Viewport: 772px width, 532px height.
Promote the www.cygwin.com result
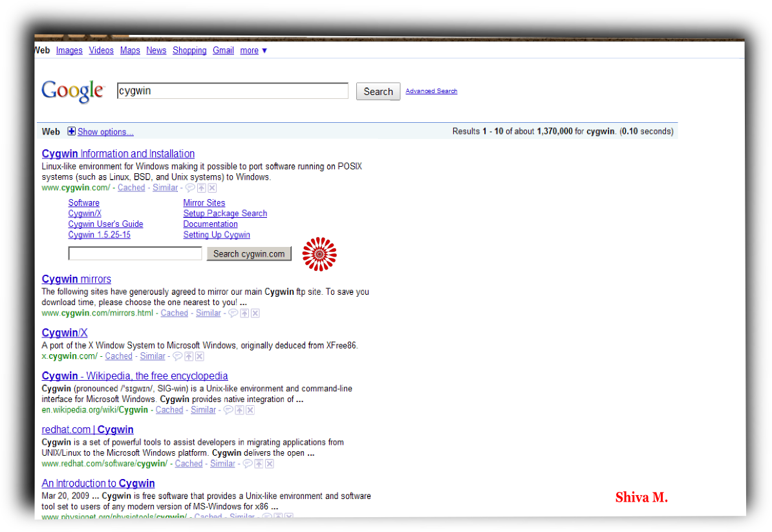[201, 187]
